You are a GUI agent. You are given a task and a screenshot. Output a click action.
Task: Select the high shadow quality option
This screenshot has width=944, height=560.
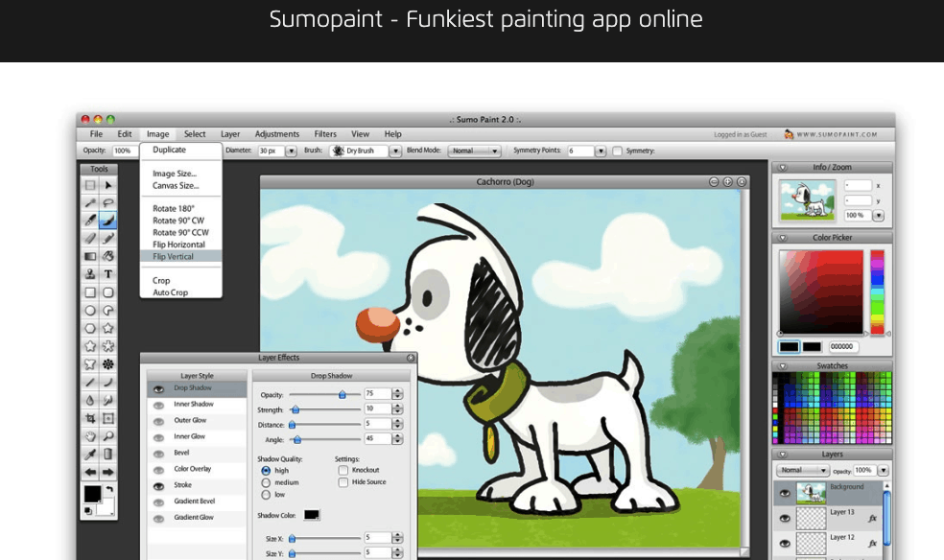pos(266,471)
